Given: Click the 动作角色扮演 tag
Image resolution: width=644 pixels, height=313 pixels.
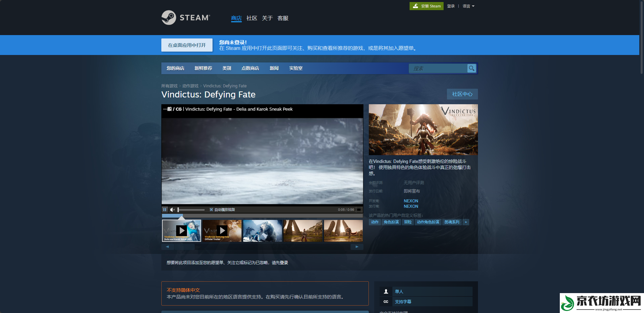Looking at the screenshot, I should click(x=428, y=222).
